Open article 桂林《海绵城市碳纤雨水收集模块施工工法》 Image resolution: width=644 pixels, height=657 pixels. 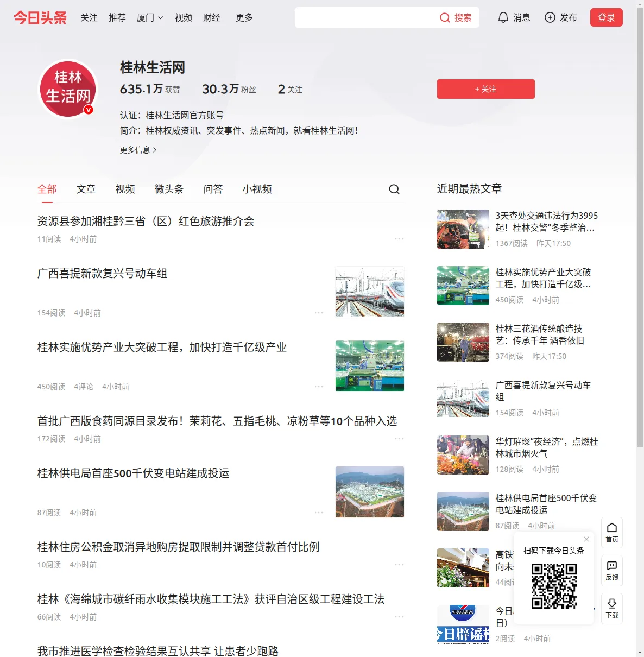pyautogui.click(x=211, y=599)
